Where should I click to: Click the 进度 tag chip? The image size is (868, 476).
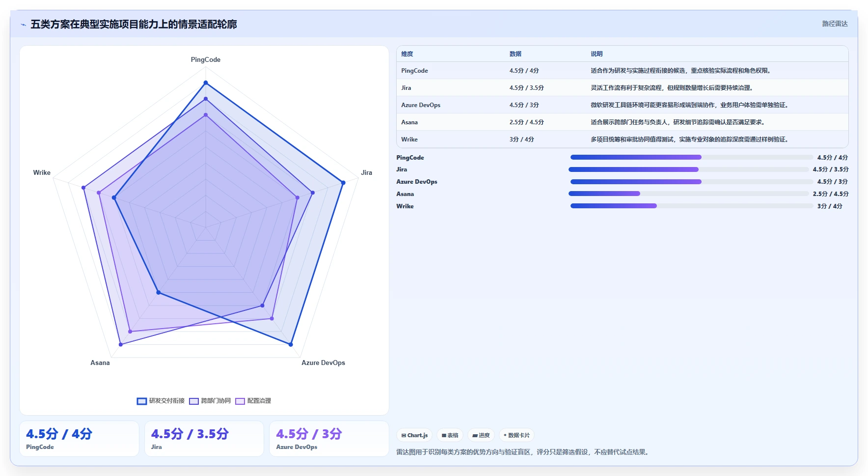[x=481, y=435]
